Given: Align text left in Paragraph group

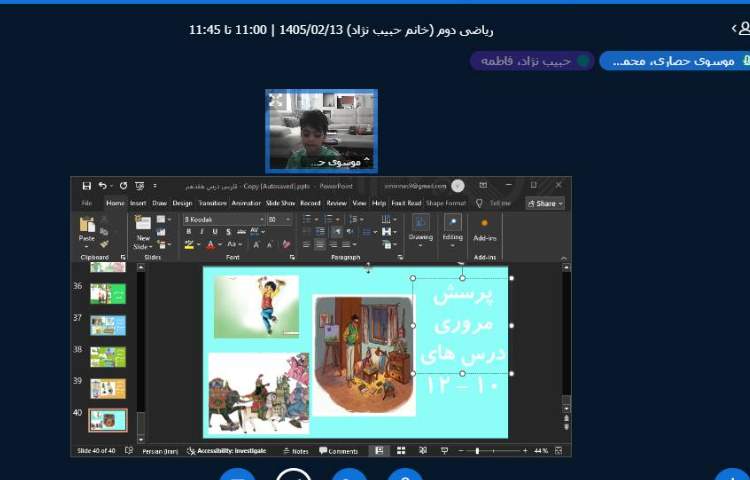Looking at the screenshot, I should coord(306,245).
